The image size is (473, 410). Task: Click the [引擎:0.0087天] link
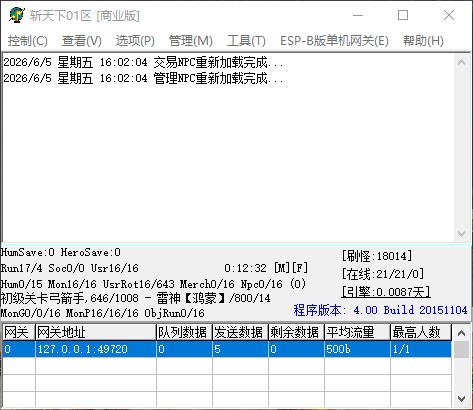pyautogui.click(x=386, y=292)
